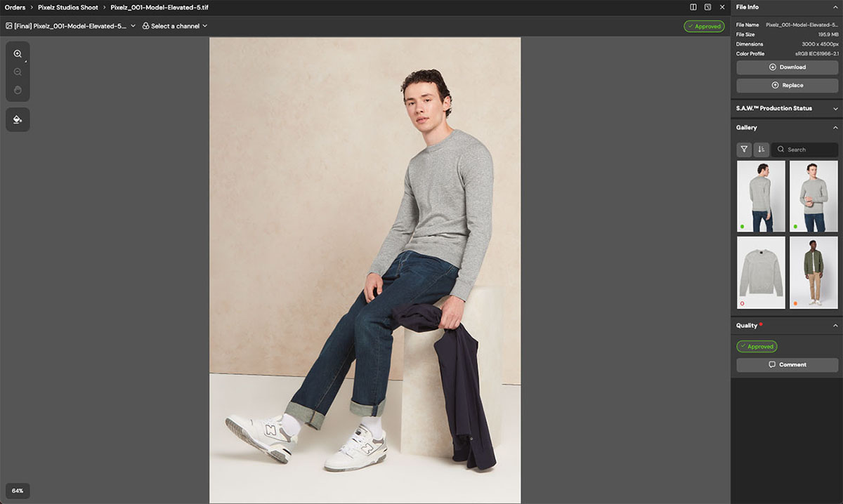Click the 64% zoom level indicator
The height and width of the screenshot is (504, 843).
18,491
